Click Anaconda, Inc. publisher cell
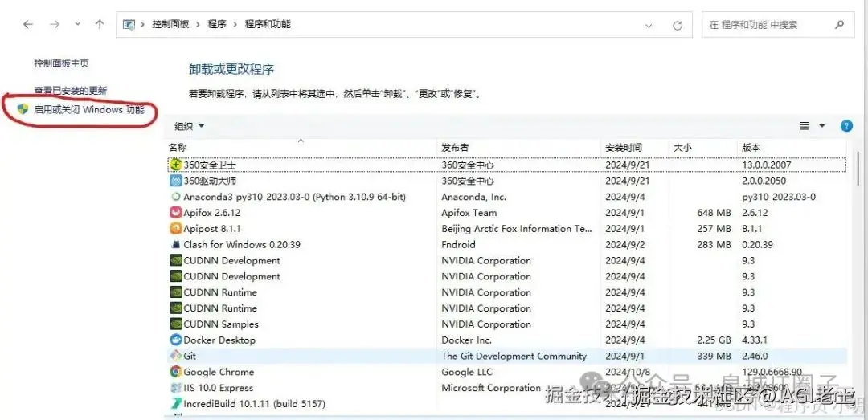Screen dimensions: 868x420 point(474,197)
